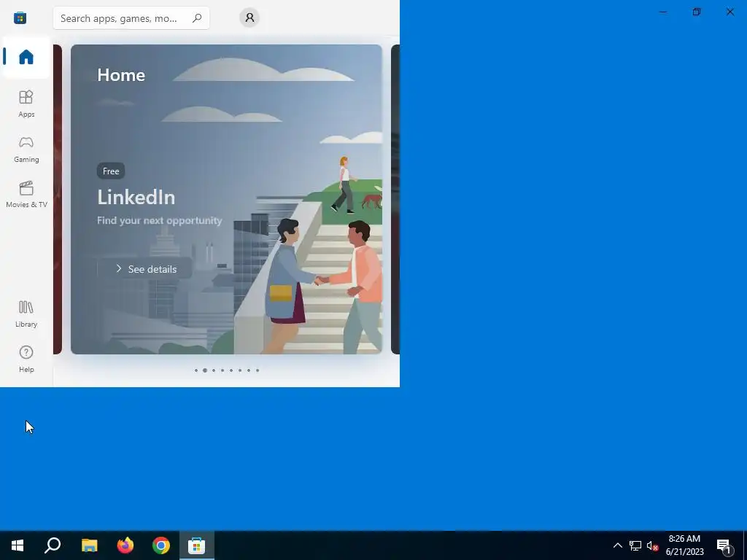Click the Microsoft Store logo icon
Screen dimensions: 747x560
[x=20, y=18]
